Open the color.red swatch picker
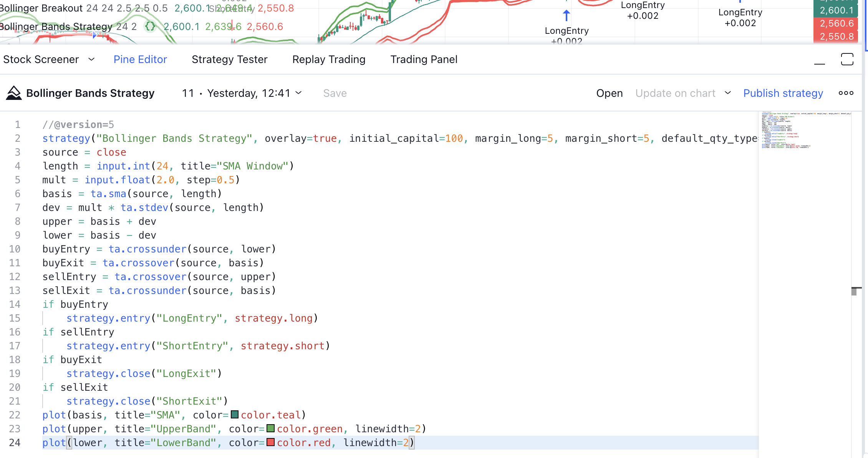 (270, 442)
